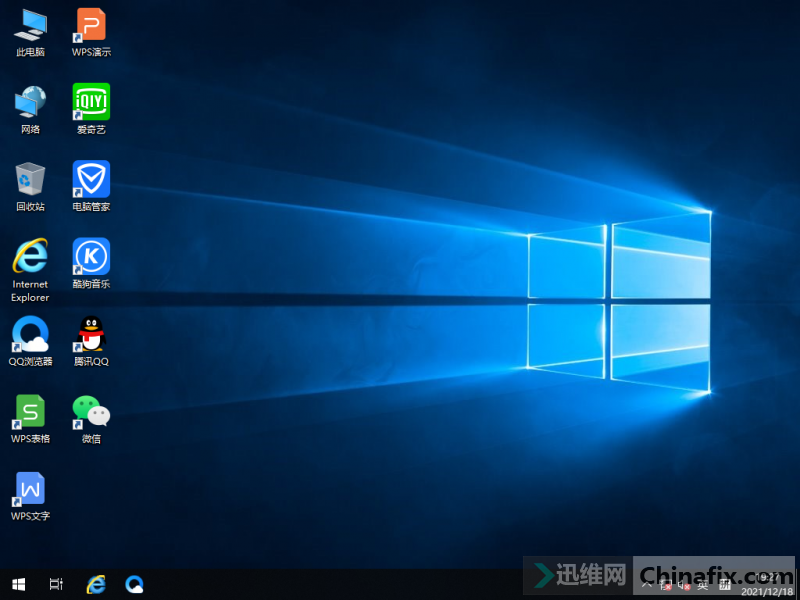Open the network status tray icon
The width and height of the screenshot is (800, 600).
pyautogui.click(x=665, y=585)
